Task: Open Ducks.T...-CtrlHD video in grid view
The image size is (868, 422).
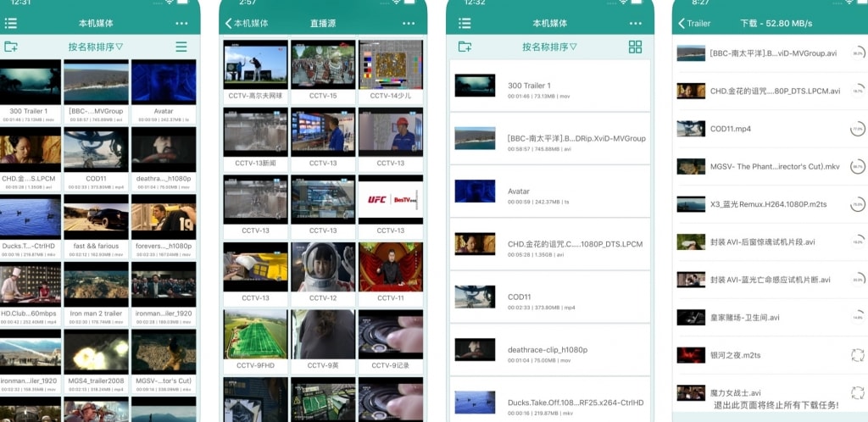Action: coord(29,217)
